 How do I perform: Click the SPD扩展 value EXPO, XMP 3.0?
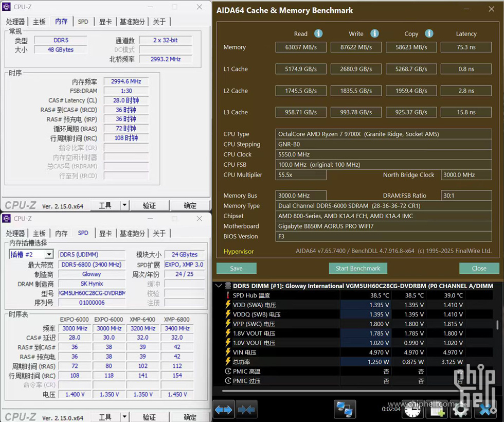(x=184, y=265)
